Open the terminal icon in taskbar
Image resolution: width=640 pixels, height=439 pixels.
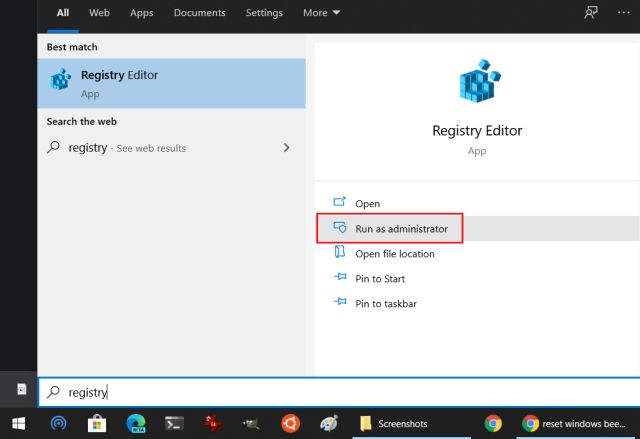pyautogui.click(x=175, y=423)
